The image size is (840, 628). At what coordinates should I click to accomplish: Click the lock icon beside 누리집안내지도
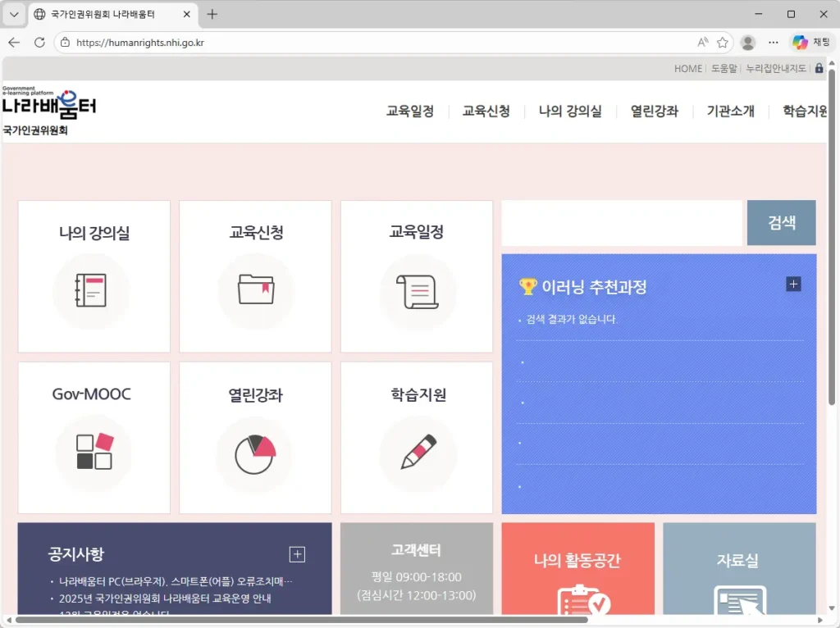tap(819, 69)
